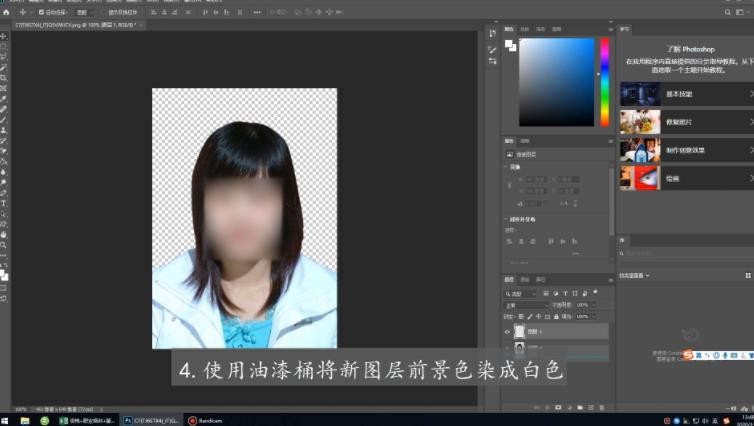
Task: Toggle visibility of the portrait photo layer
Action: [507, 347]
